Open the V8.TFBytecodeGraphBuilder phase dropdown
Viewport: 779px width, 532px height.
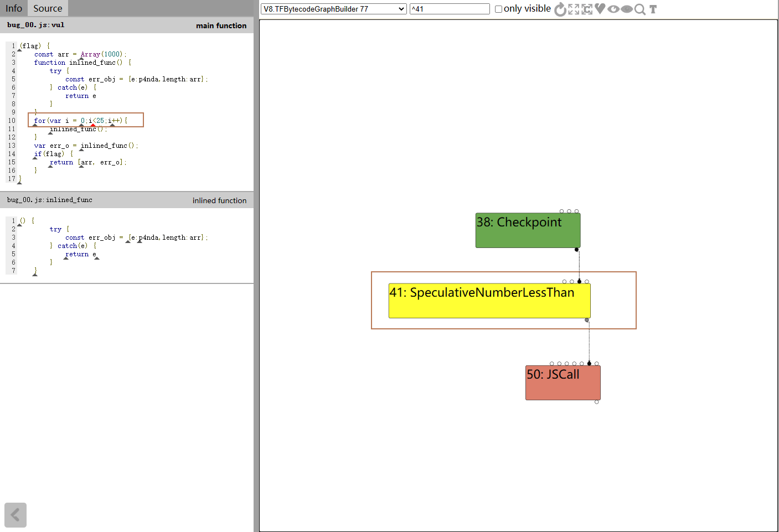(333, 9)
